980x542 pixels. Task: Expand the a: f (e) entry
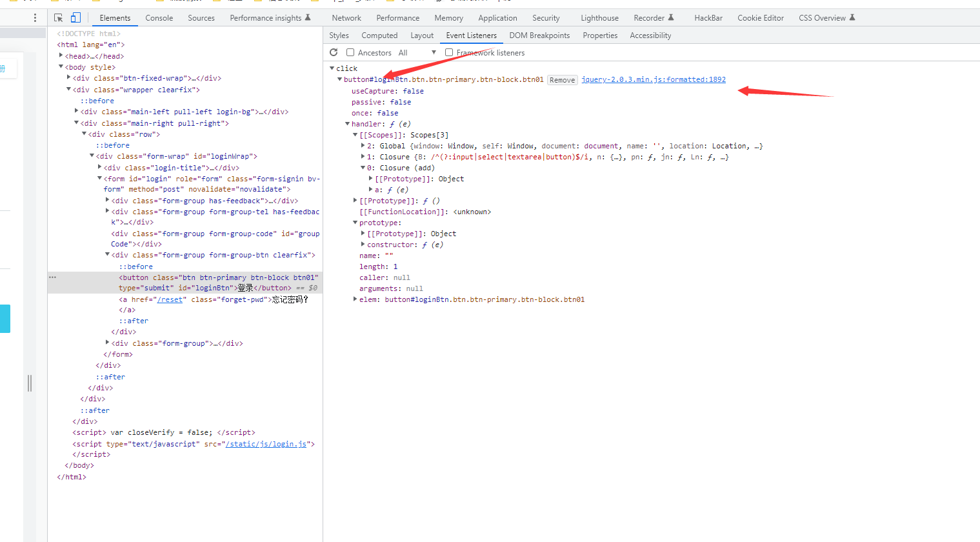click(371, 190)
